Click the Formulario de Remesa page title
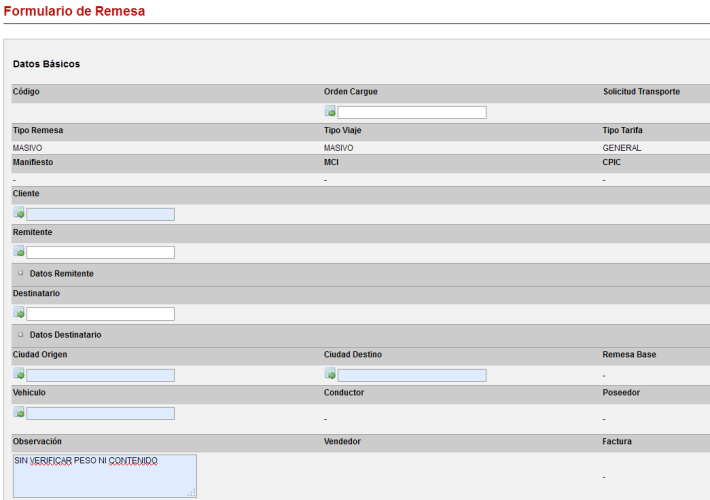 click(74, 11)
